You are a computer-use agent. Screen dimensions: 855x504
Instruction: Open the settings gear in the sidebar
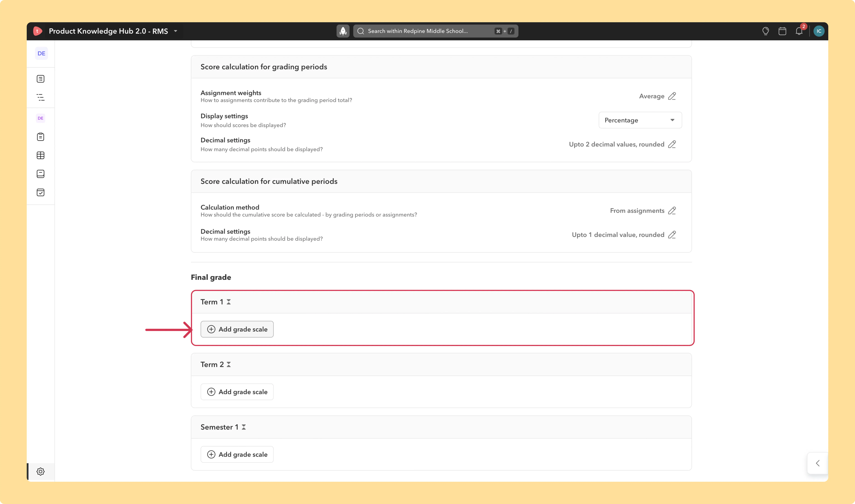(x=40, y=471)
